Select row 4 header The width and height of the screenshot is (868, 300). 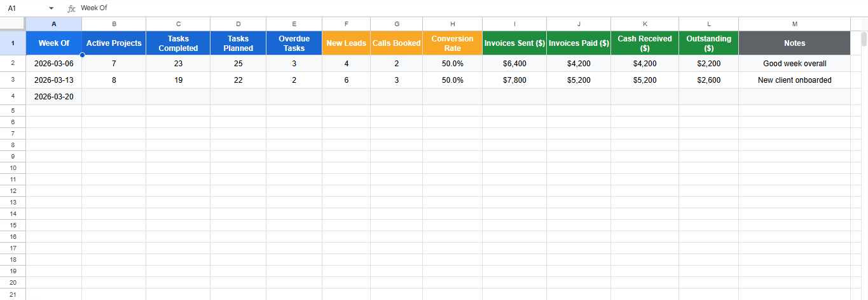(x=13, y=96)
